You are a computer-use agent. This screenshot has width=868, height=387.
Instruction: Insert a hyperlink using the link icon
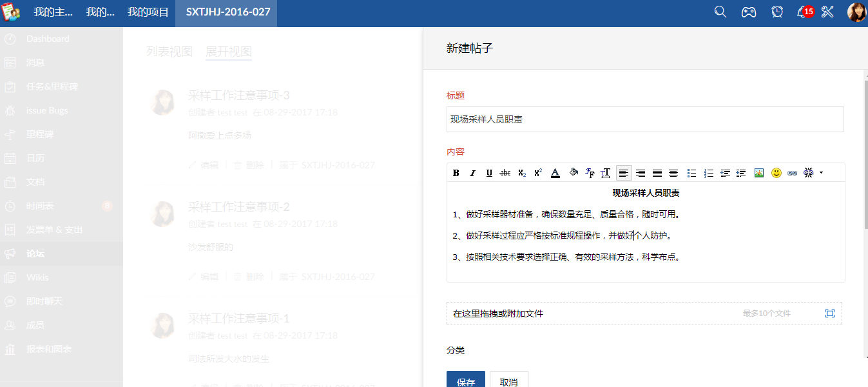pos(793,173)
